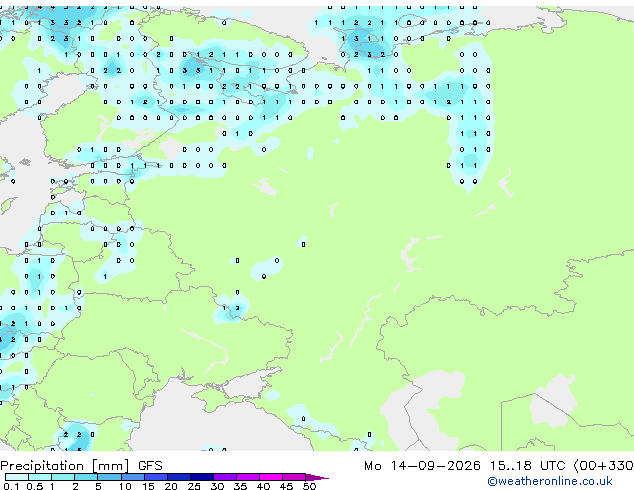Image resolution: width=634 pixels, height=490 pixels.
Task: Click the 50 mm arrow tip of the legend
Action: (x=317, y=477)
